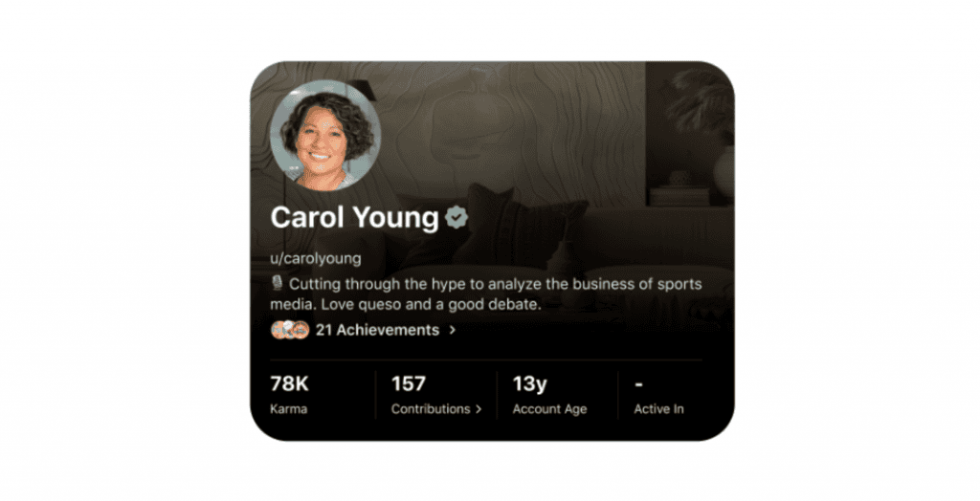Image resolution: width=980 pixels, height=501 pixels.
Task: Open the achievement badge icons cluster
Action: (290, 330)
